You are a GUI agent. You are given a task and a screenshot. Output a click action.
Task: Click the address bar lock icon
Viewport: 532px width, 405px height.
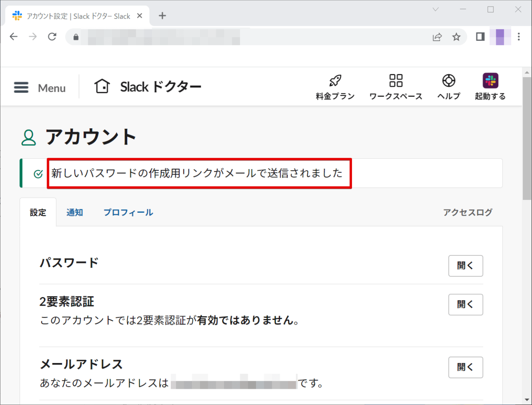76,37
